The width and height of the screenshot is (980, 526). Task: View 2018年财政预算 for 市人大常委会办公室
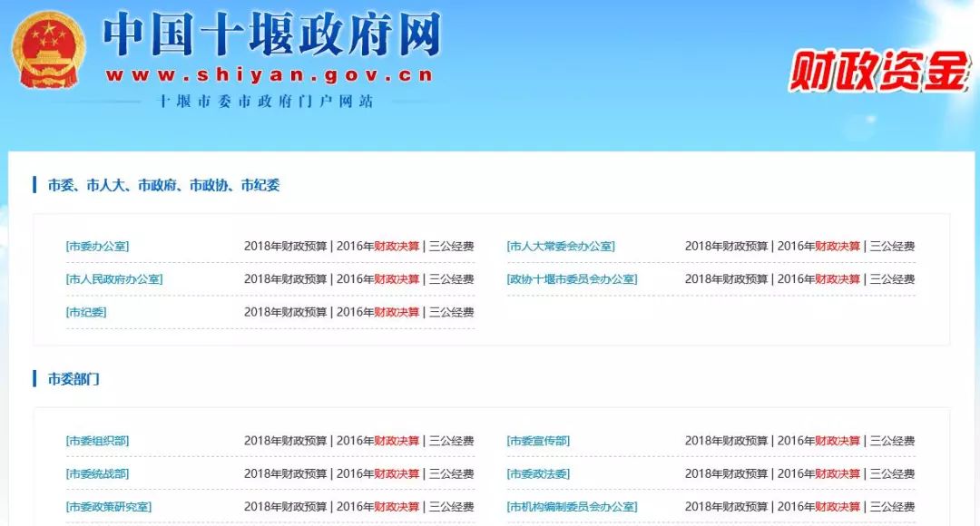[726, 246]
